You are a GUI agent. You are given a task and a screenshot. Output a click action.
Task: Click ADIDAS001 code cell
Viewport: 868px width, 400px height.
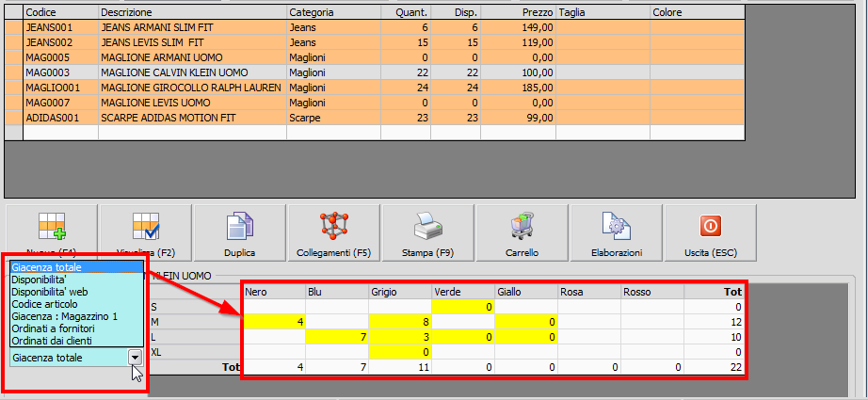(61, 118)
